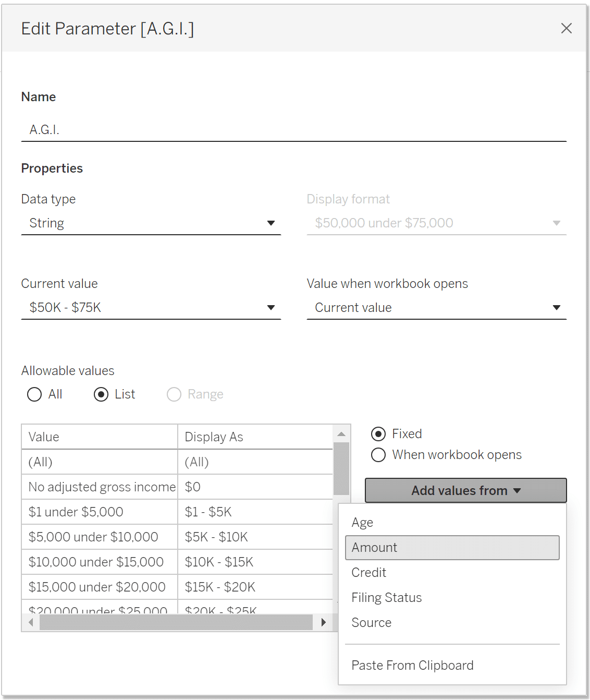Select the $0 Display As cell

tap(255, 487)
